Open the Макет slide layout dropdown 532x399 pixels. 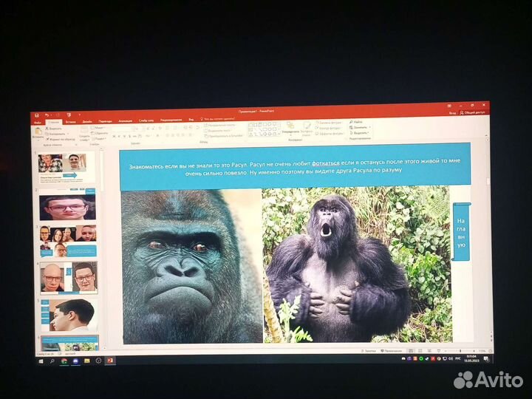pos(98,128)
